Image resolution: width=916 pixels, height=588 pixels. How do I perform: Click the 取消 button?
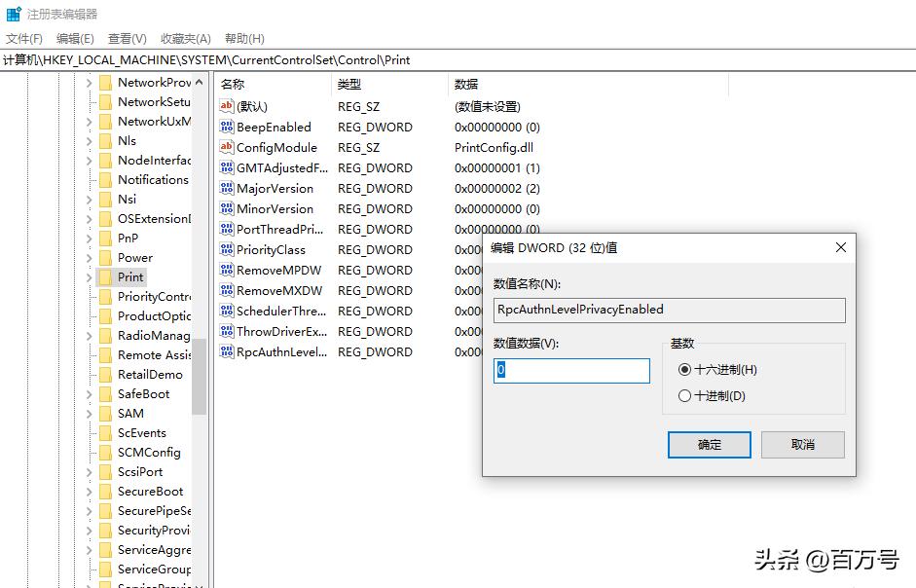(802, 444)
